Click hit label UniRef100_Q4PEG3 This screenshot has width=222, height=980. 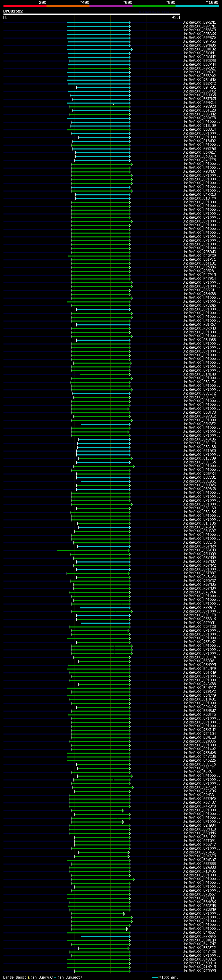pyautogui.click(x=199, y=787)
